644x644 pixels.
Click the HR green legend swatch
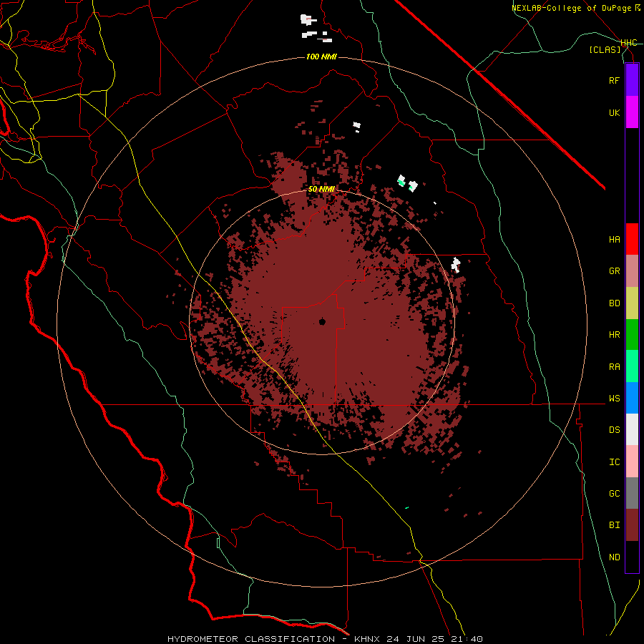pos(632,335)
